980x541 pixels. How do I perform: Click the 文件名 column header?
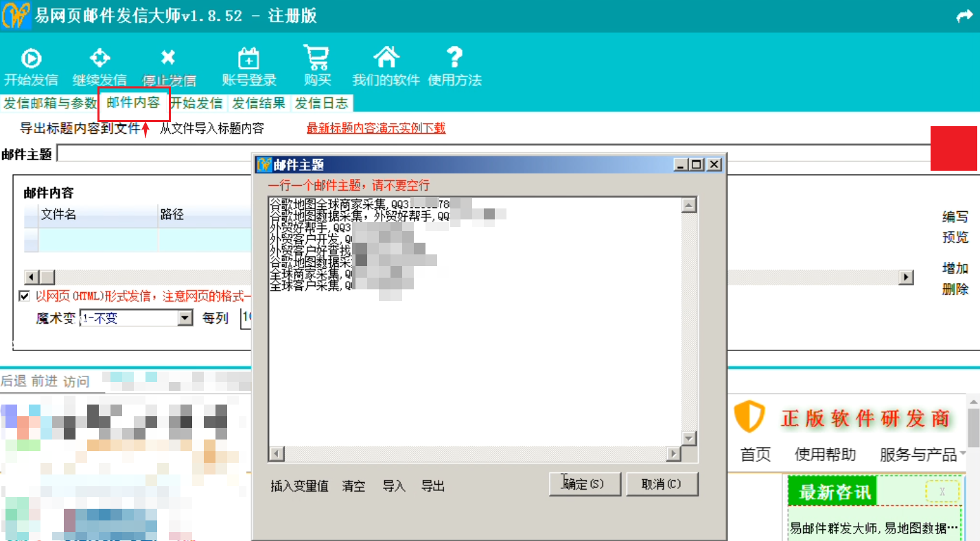(98, 215)
